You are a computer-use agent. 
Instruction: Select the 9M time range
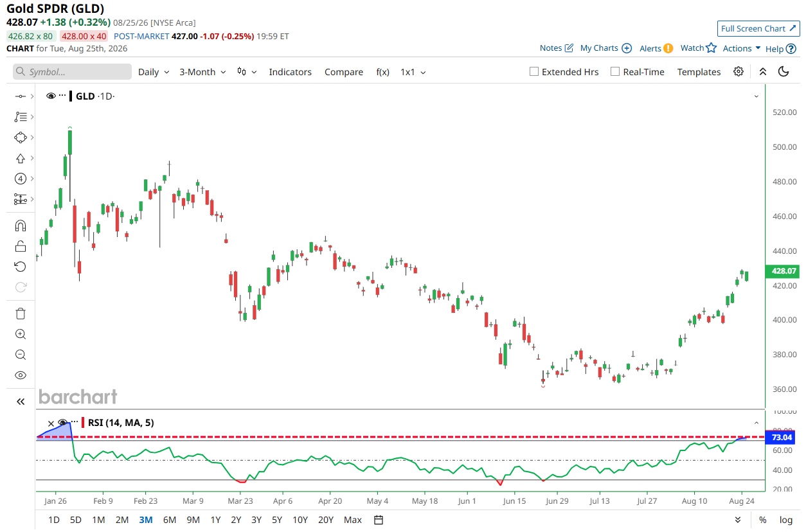pos(193,520)
